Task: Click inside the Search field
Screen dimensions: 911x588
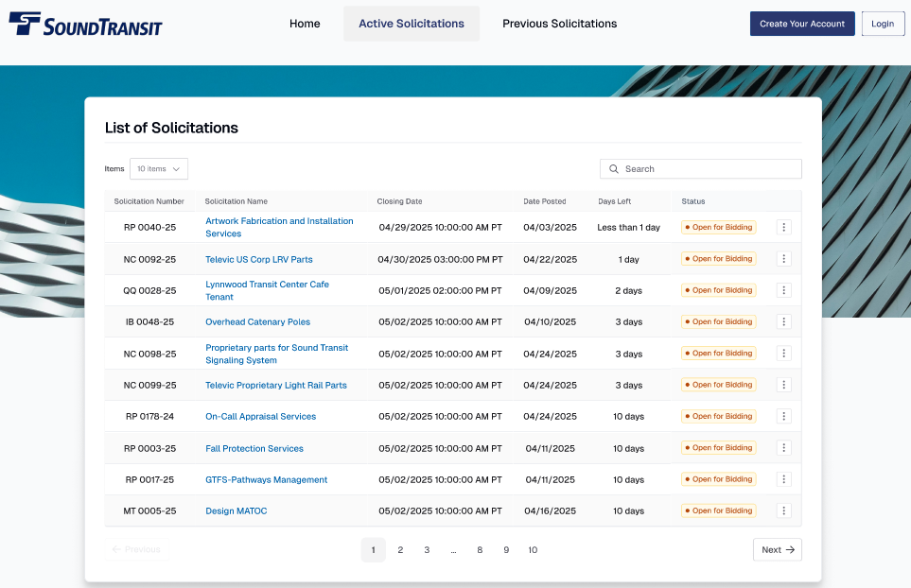Action: click(700, 168)
